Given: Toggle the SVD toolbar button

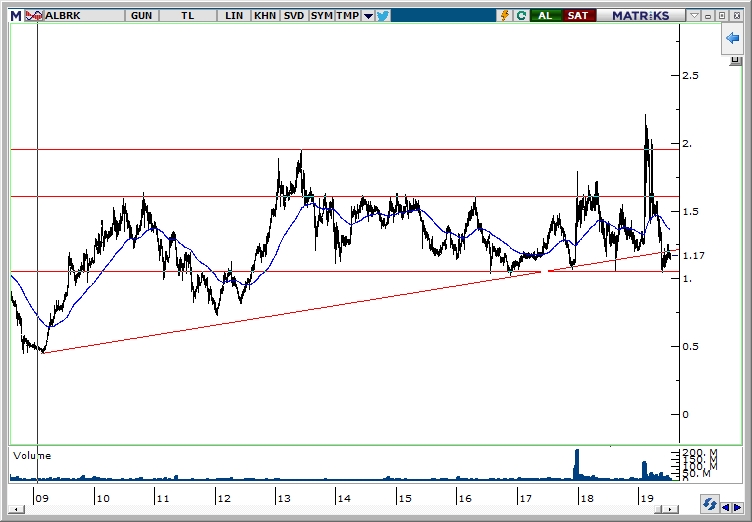Looking at the screenshot, I should coord(294,16).
